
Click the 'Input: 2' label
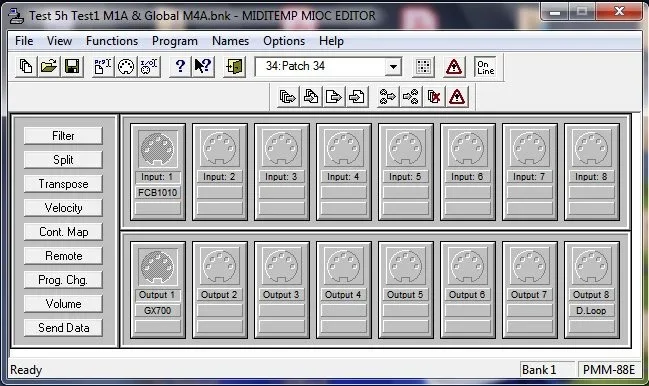pos(220,177)
